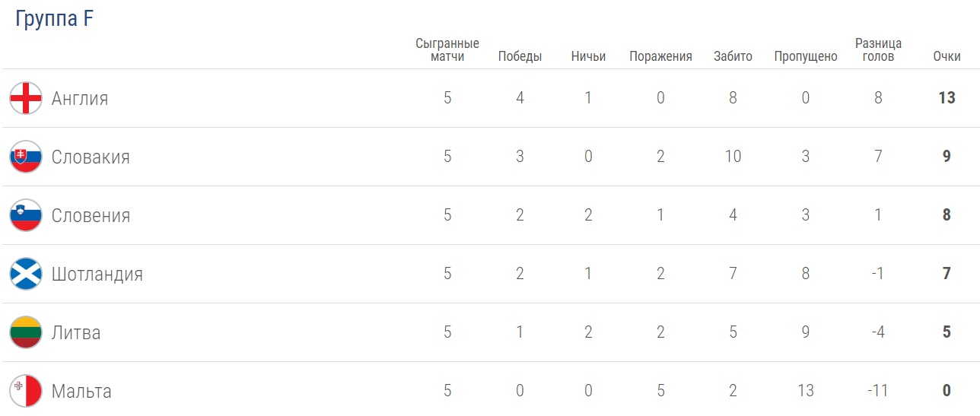Image resolution: width=980 pixels, height=416 pixels.
Task: Click the Сыгранные матчи column header
Action: click(x=447, y=50)
